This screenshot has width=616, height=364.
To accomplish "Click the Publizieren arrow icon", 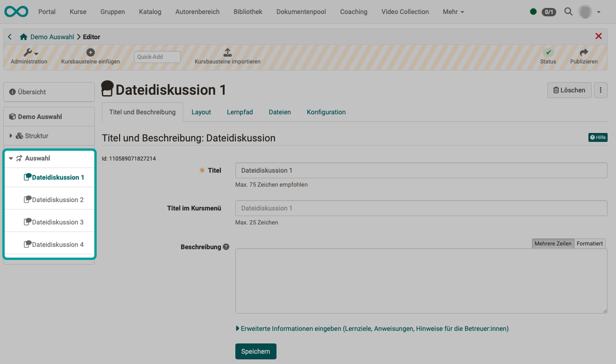I will pyautogui.click(x=583, y=52).
